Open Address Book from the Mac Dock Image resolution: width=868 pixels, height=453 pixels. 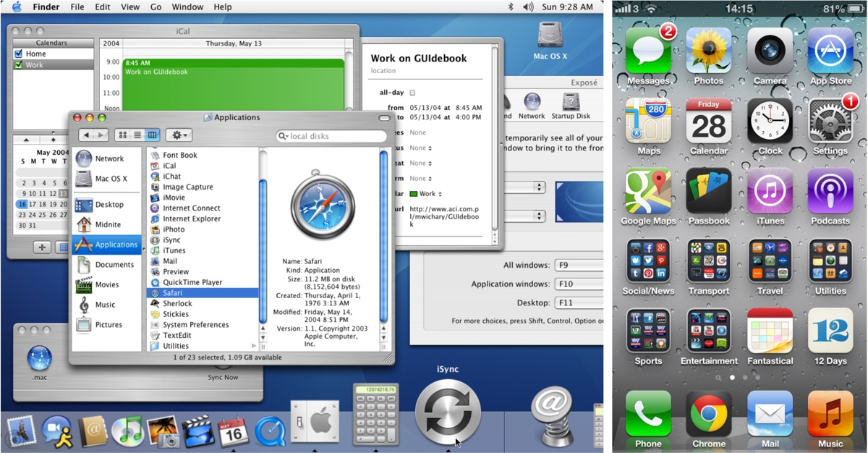tap(93, 431)
